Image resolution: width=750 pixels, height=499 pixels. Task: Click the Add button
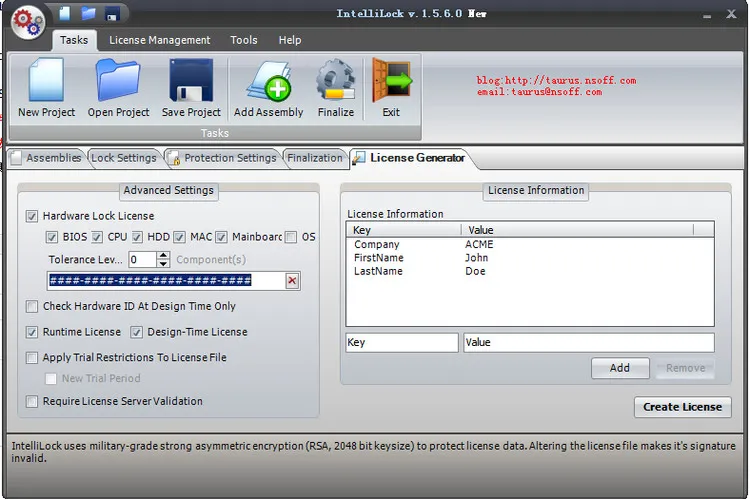(x=620, y=368)
